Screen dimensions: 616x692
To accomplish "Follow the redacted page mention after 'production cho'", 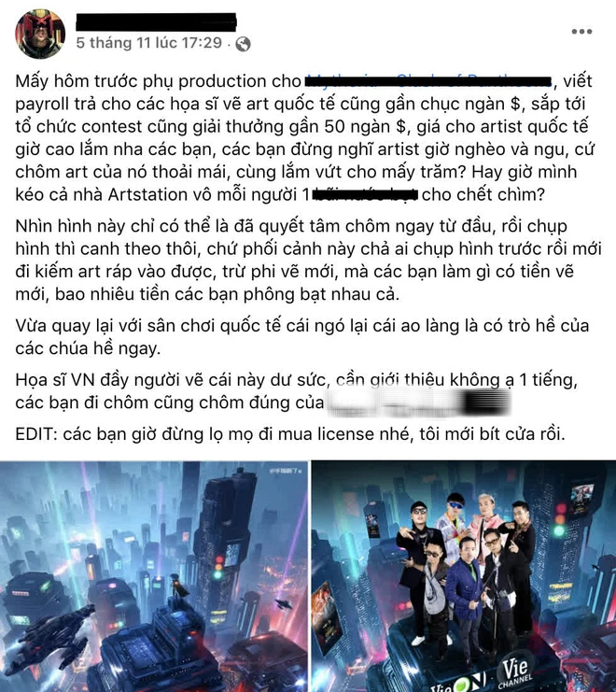I will [x=428, y=81].
